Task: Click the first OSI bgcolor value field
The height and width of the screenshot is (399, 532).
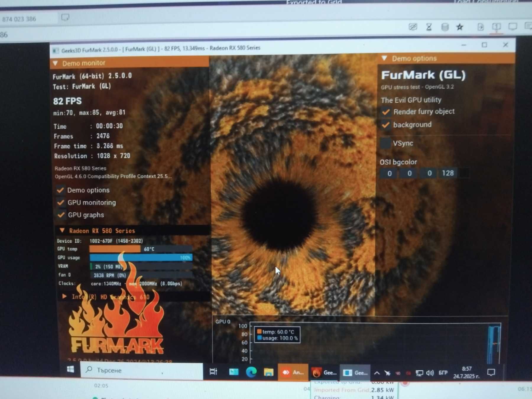Action: click(x=389, y=173)
